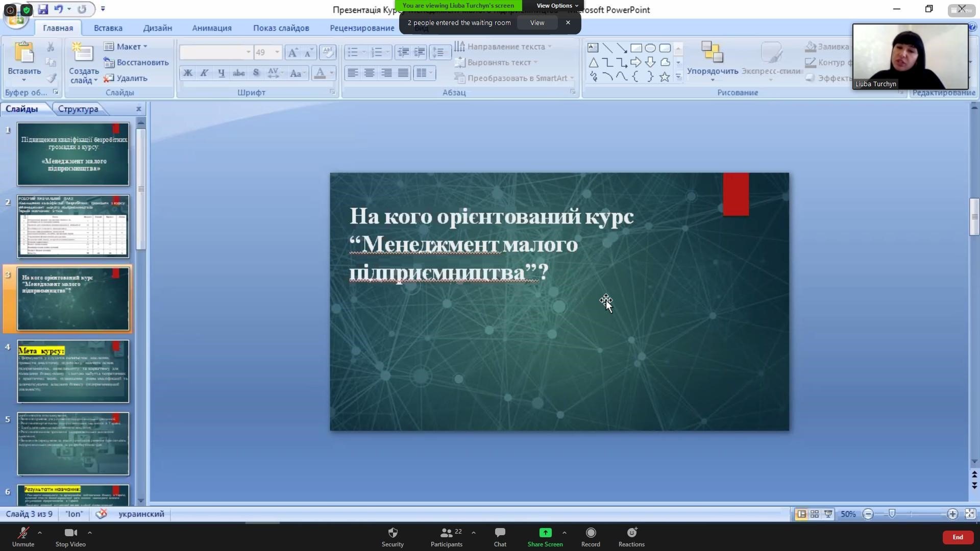Center align text
This screenshot has height=551, width=980.
coord(370,73)
